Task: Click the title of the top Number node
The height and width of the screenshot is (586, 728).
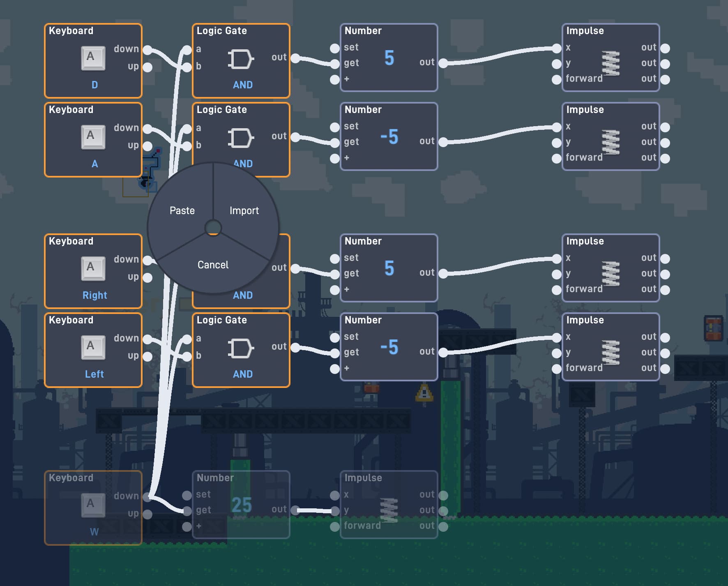Action: (363, 31)
